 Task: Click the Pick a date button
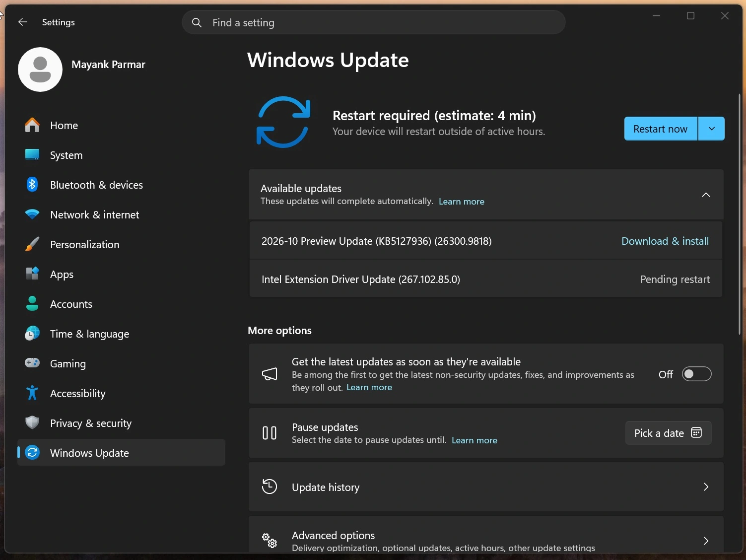(x=668, y=433)
